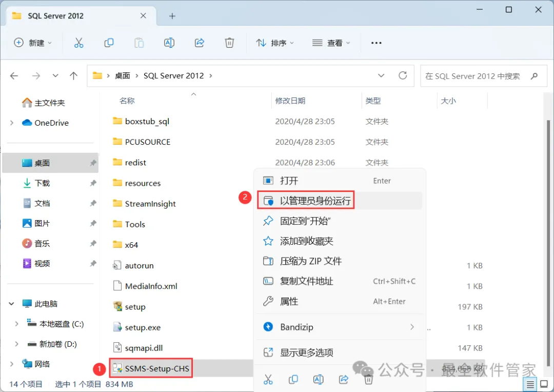This screenshot has height=392, width=554.
Task: Select 文档 in the navigation pane
Action: click(x=50, y=203)
